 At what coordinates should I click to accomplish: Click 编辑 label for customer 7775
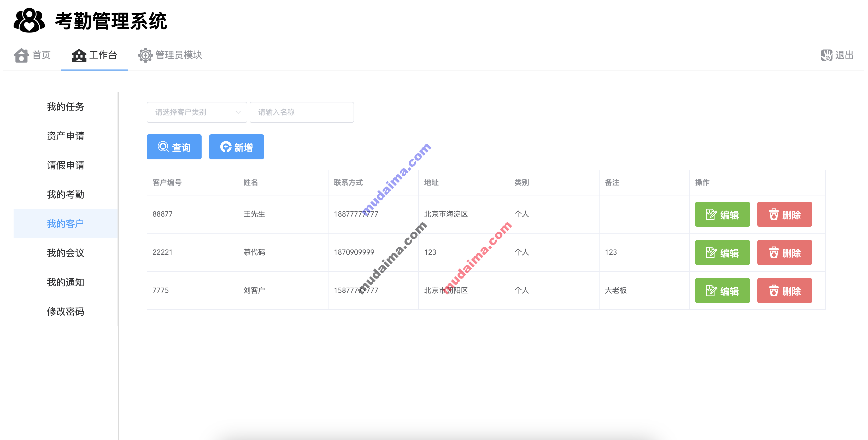[x=730, y=291]
